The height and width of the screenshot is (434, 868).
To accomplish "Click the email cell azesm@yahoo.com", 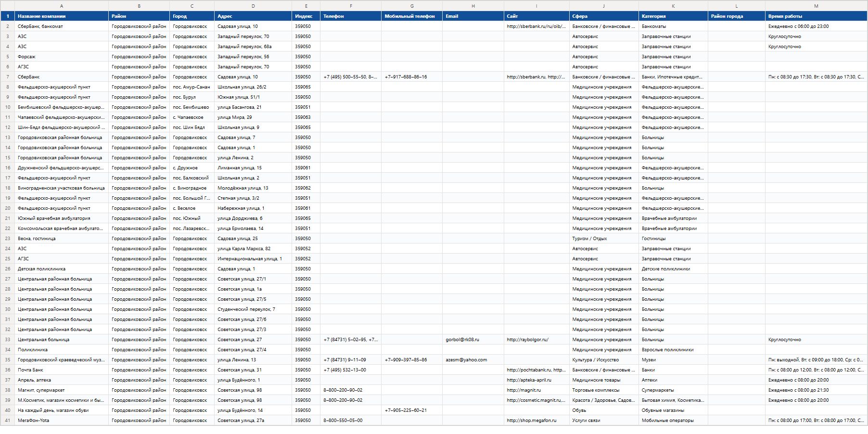I will tap(473, 360).
